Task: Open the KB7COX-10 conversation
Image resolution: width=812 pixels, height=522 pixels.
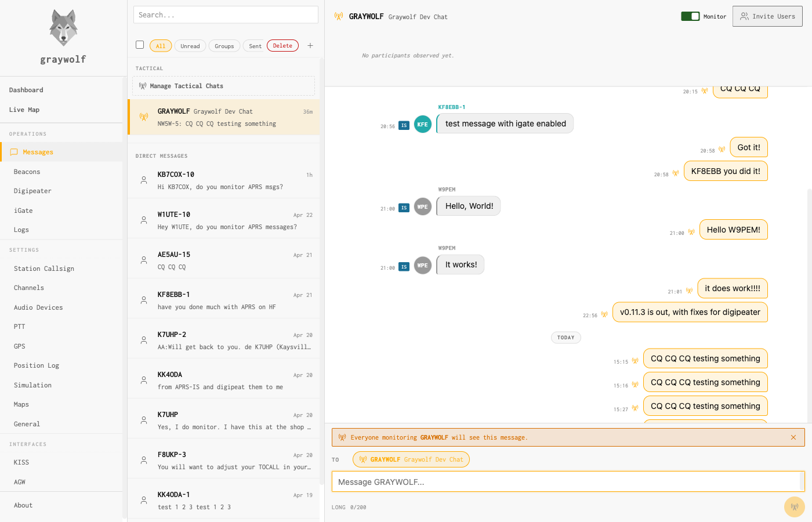Action: 223,180
